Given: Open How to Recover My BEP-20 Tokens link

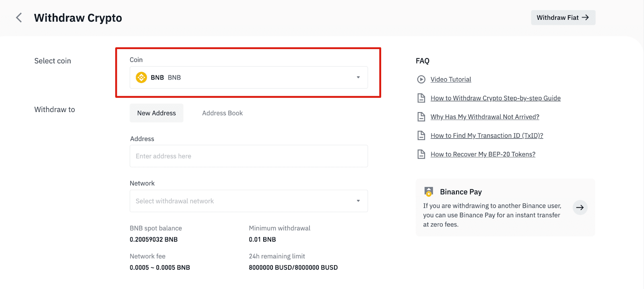Looking at the screenshot, I should pos(483,154).
